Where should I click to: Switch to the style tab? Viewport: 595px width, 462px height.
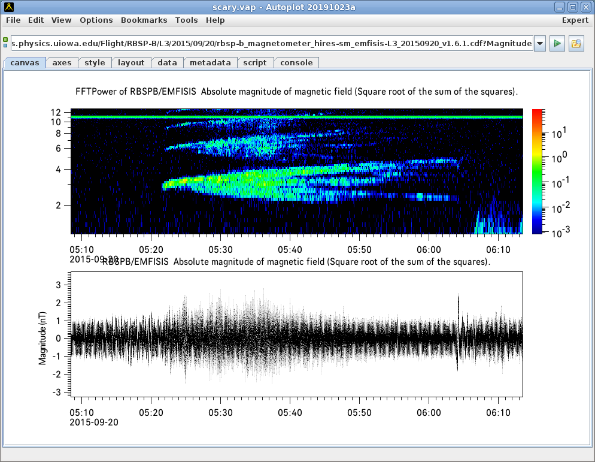pos(95,63)
